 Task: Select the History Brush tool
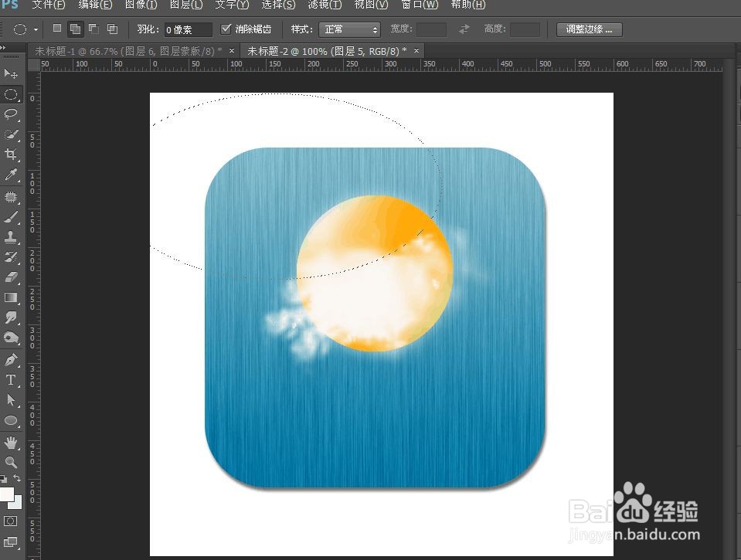10,257
